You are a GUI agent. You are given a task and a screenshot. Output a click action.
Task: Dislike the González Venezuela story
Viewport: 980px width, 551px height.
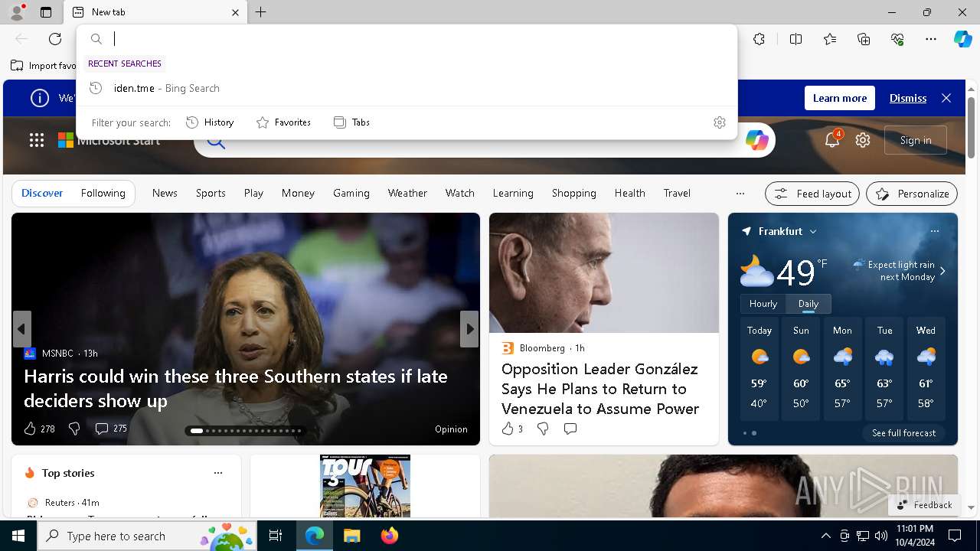pos(543,429)
